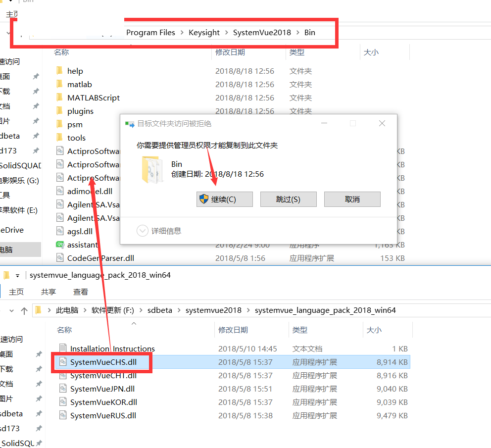The height and width of the screenshot is (448, 491).
Task: Select OneDrive in the upper sidebar
Action: [12, 230]
